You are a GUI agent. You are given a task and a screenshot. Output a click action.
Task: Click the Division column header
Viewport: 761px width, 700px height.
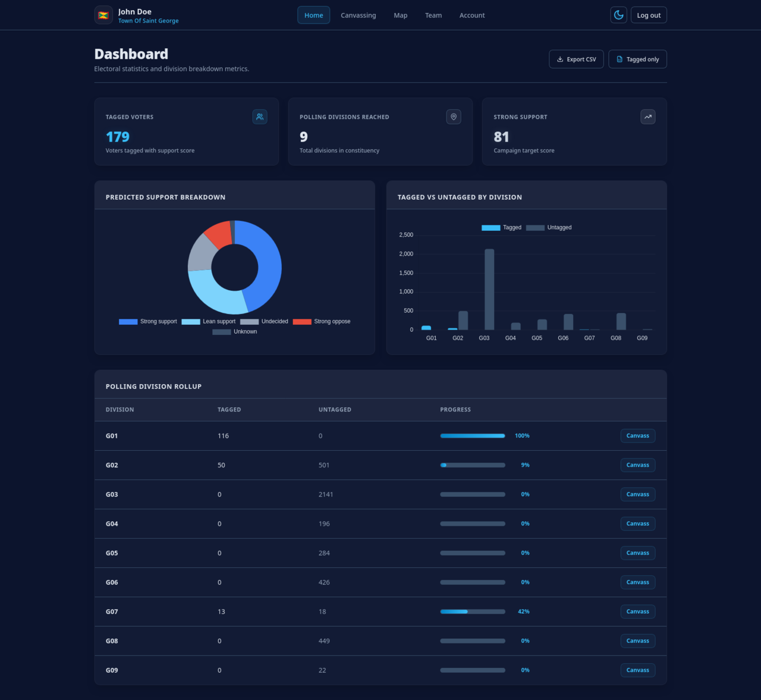[x=120, y=410]
